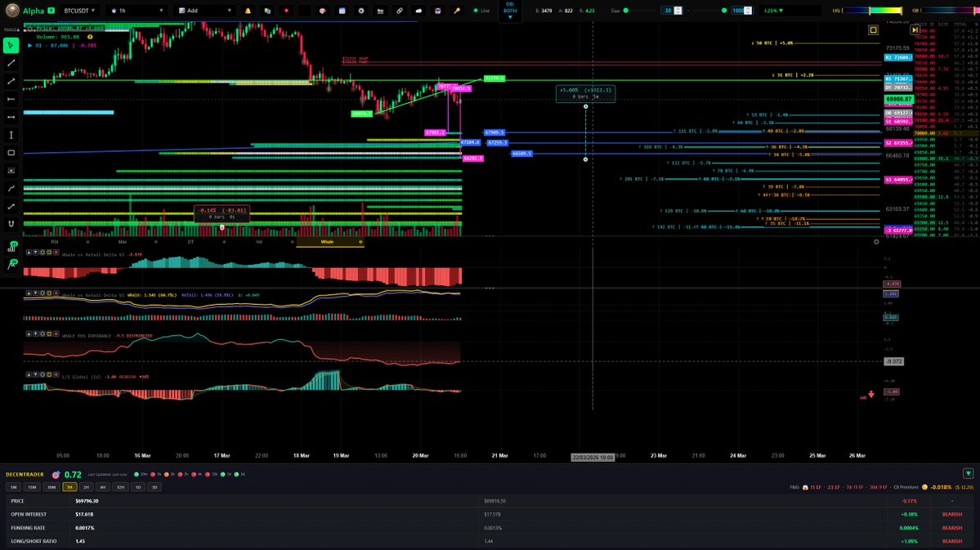
Task: Open the settings gear icon
Action: point(361,11)
